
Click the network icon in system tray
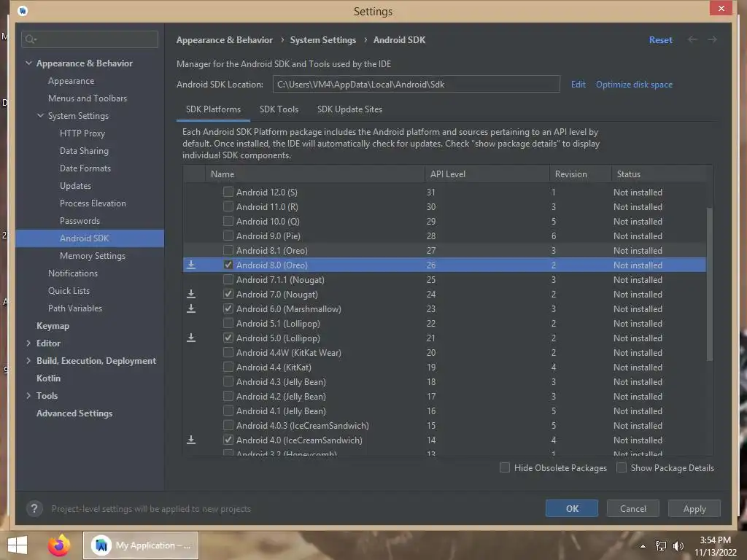(661, 545)
